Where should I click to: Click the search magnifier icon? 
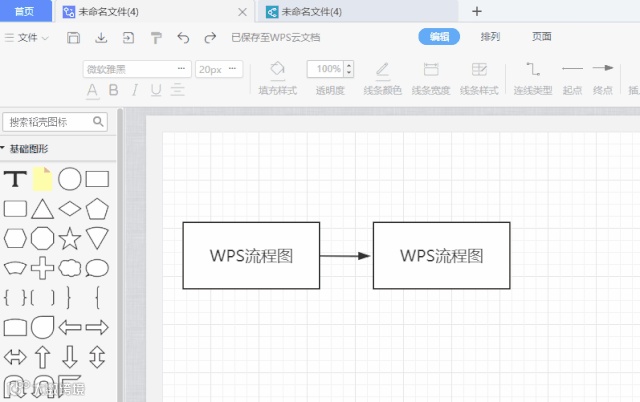98,121
